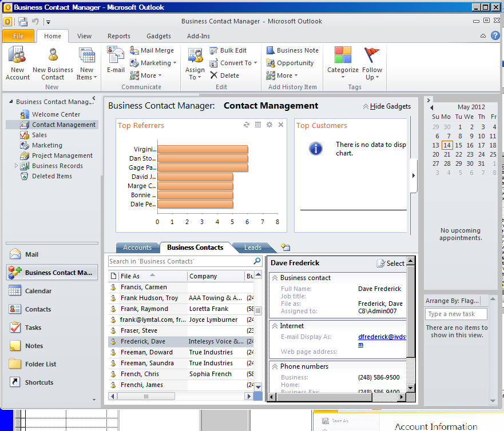Open More options in Communicate group
The height and width of the screenshot is (431, 504).
pos(145,75)
